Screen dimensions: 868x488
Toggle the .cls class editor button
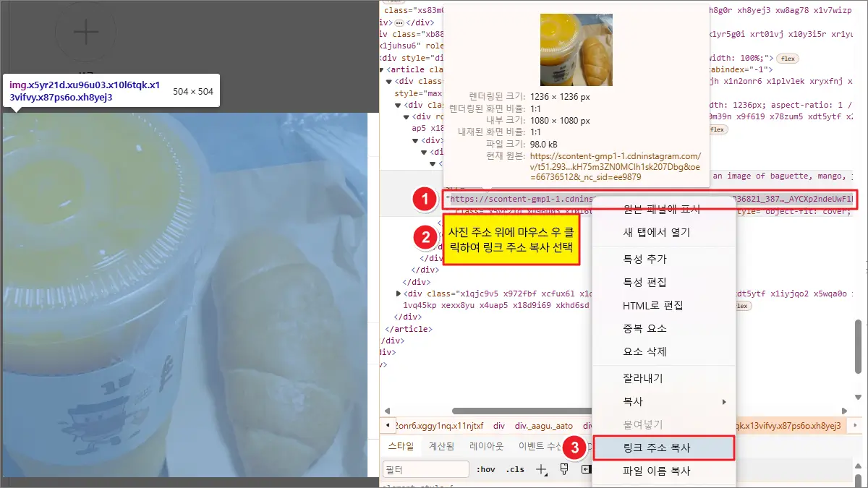click(x=514, y=469)
